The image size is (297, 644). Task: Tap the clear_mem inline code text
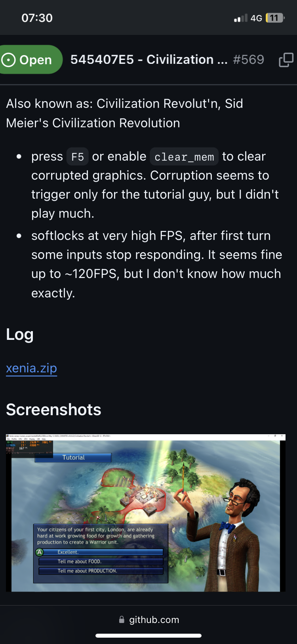tap(184, 157)
